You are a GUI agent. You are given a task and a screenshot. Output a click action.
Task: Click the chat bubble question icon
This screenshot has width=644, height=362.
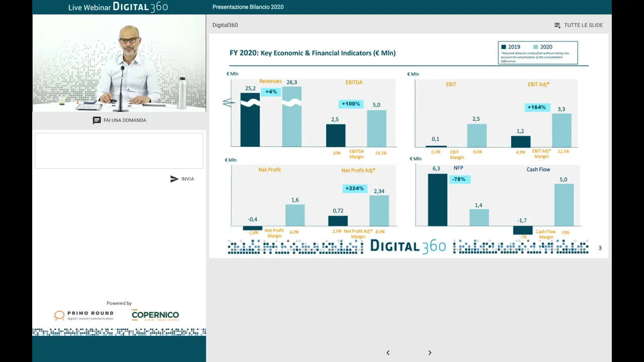pos(97,120)
